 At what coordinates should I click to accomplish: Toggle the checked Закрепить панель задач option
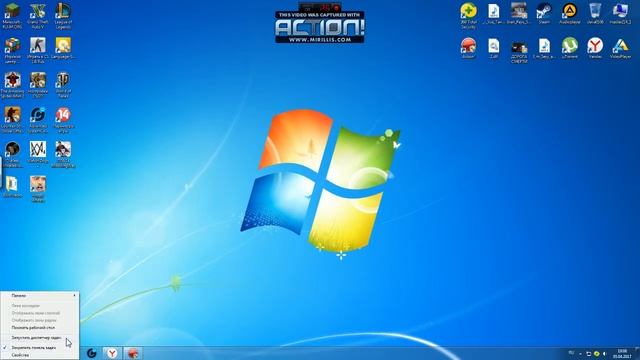pyautogui.click(x=40, y=348)
